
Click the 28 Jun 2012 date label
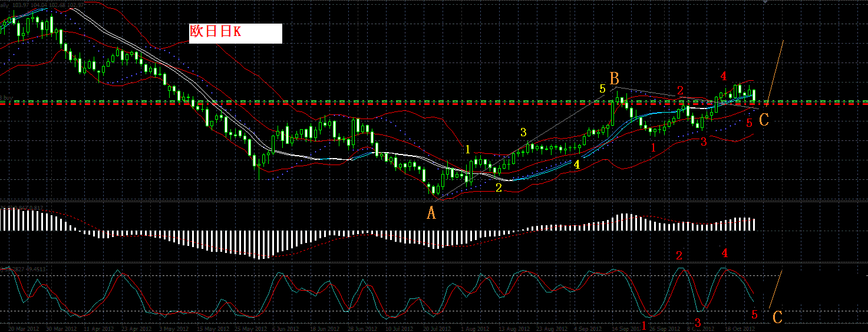[362, 329]
